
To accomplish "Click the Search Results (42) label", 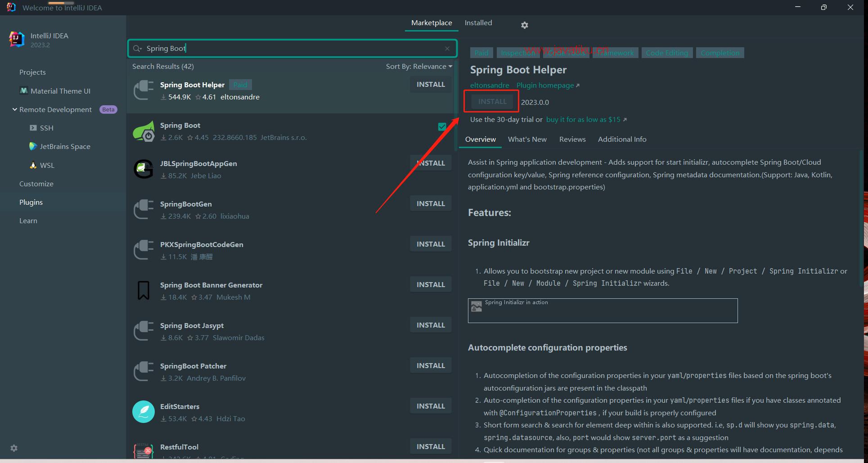I will tap(163, 67).
